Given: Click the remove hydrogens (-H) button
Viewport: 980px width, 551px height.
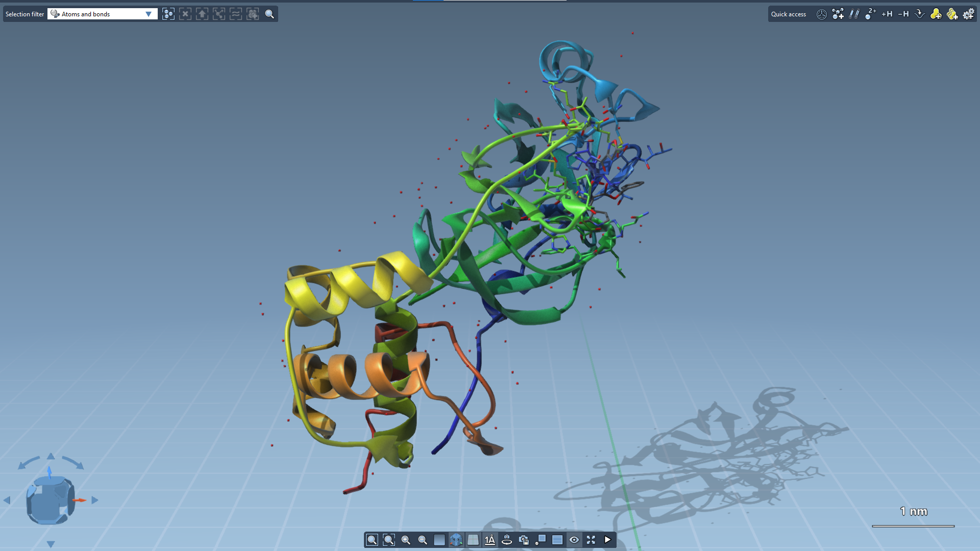Looking at the screenshot, I should click(x=903, y=14).
